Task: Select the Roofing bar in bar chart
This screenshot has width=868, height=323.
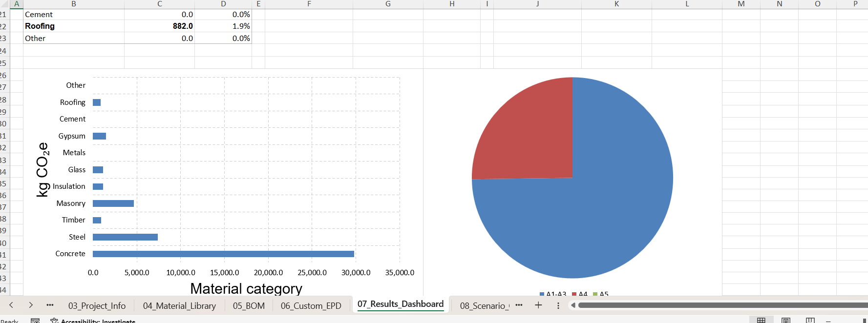Action: (97, 102)
